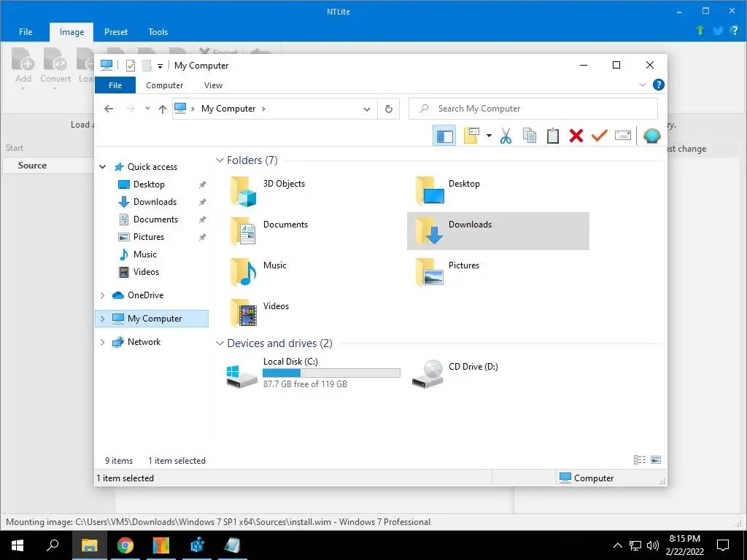Open NTLite Preset tab

pos(116,32)
